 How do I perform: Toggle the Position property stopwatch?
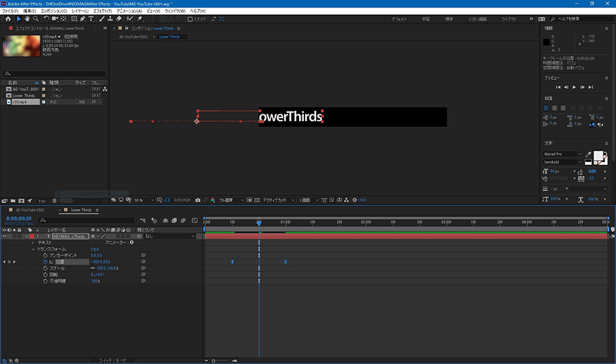[x=45, y=261]
